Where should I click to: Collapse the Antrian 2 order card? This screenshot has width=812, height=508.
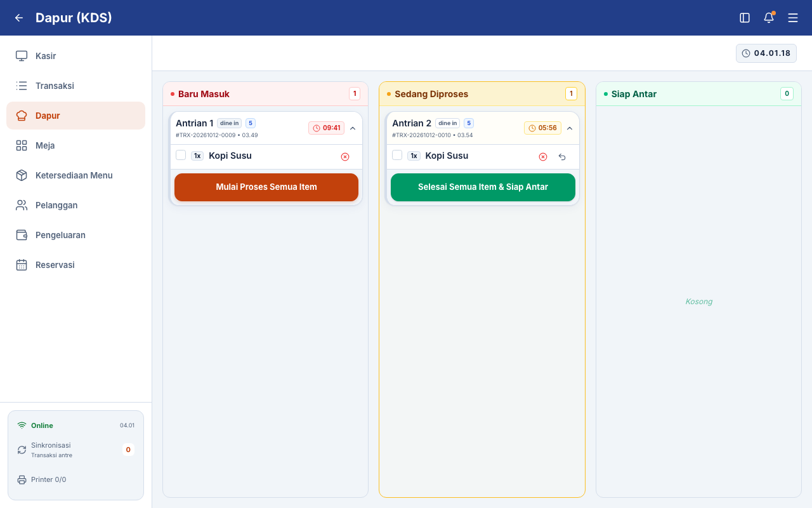570,128
